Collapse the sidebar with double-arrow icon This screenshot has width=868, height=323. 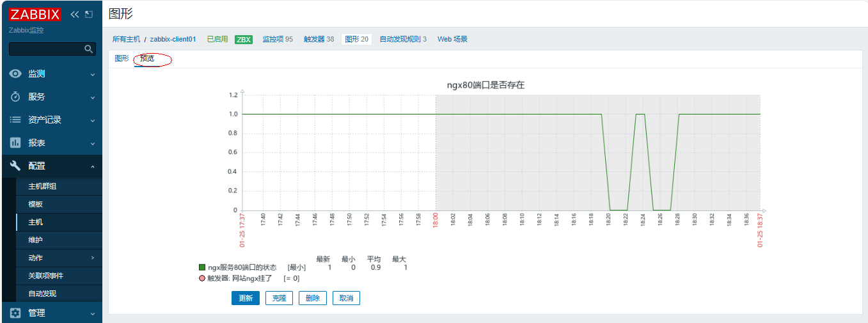pos(75,14)
